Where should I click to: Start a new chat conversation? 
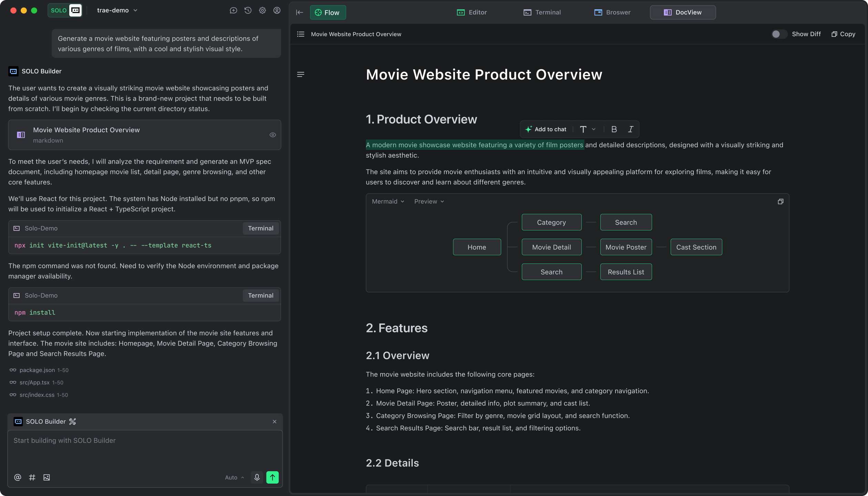[x=234, y=10]
